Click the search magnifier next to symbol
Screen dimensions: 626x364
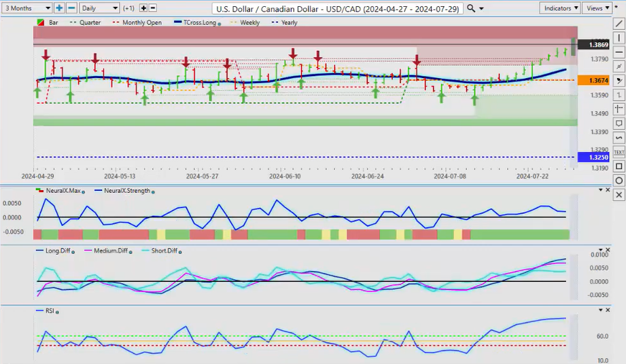point(471,8)
